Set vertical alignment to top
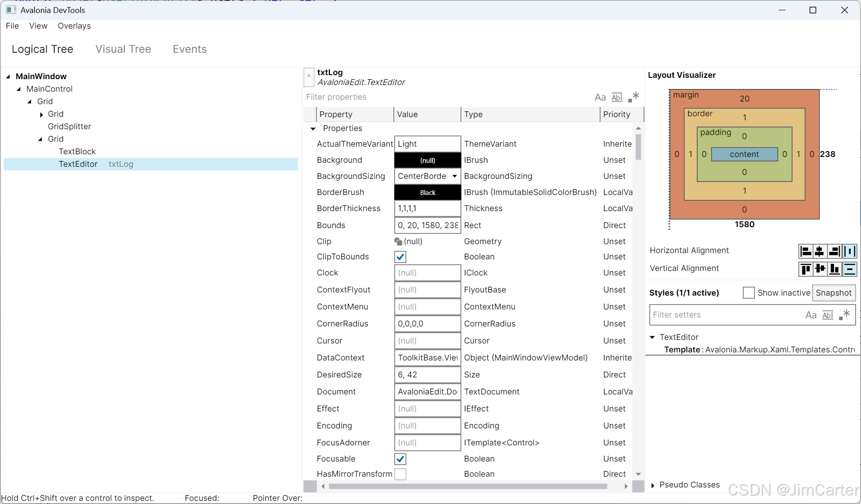This screenshot has height=504, width=861. 806,269
